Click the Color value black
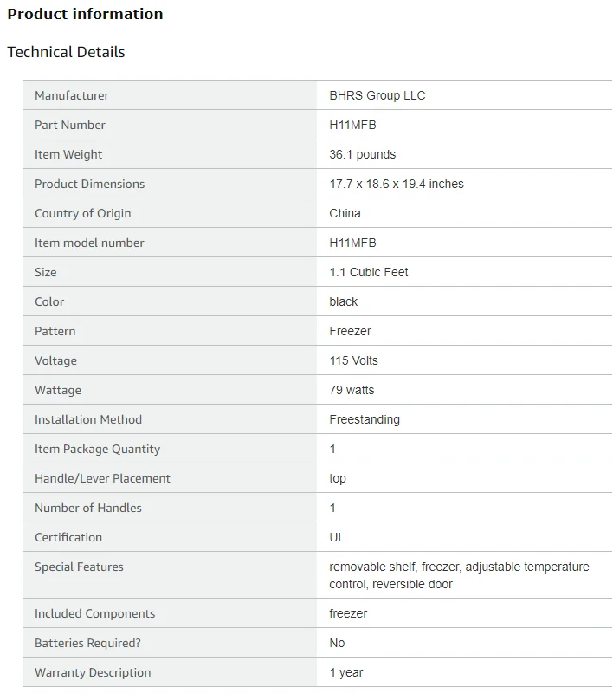 (344, 301)
